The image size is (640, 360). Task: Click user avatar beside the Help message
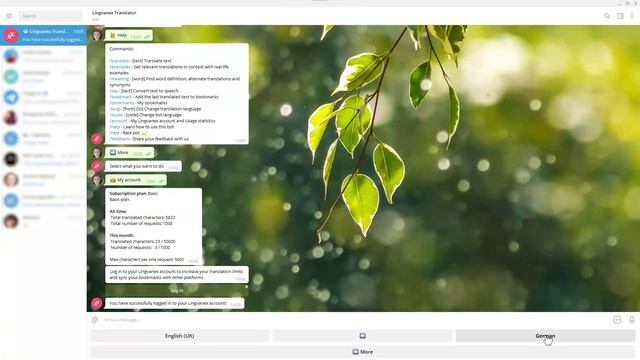(97, 36)
